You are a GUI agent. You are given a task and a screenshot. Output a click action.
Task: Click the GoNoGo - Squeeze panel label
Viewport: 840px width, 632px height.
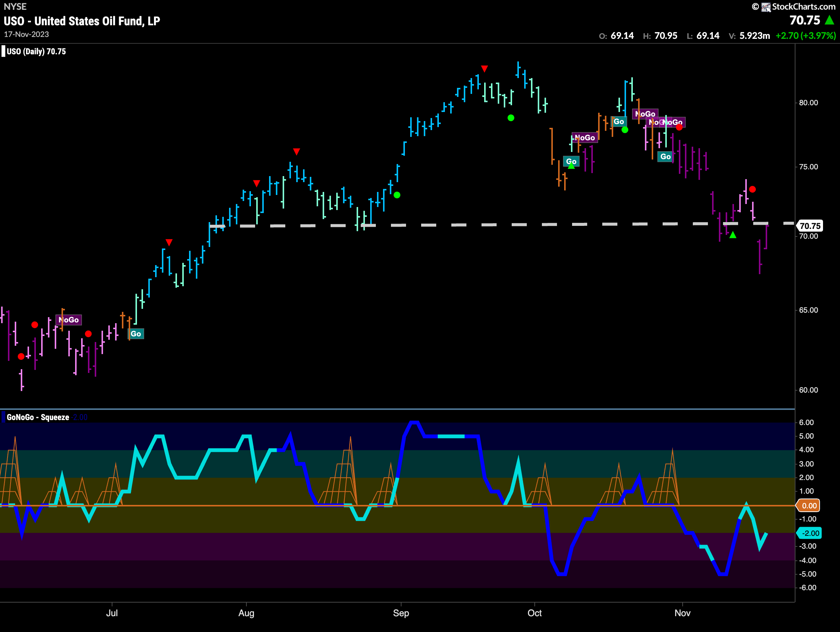click(x=38, y=417)
